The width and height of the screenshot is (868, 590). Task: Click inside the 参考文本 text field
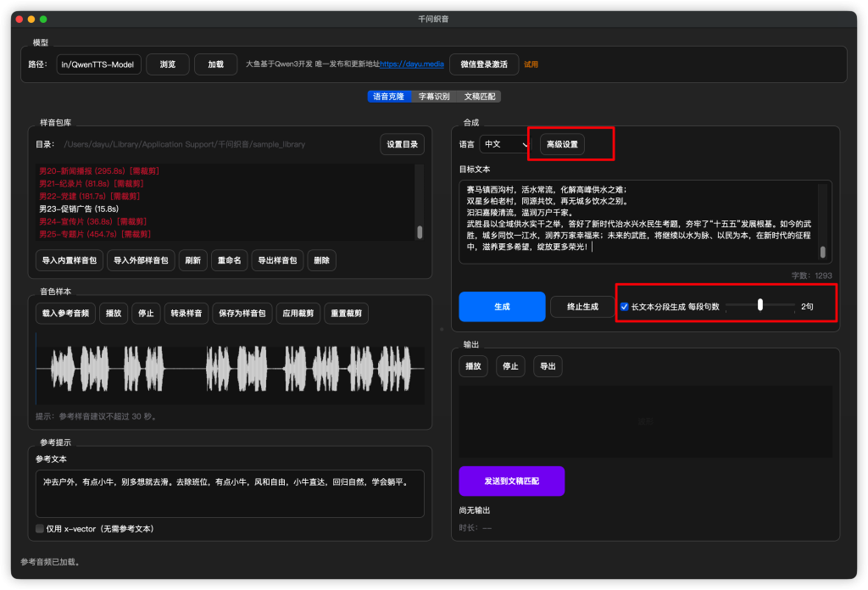click(229, 493)
